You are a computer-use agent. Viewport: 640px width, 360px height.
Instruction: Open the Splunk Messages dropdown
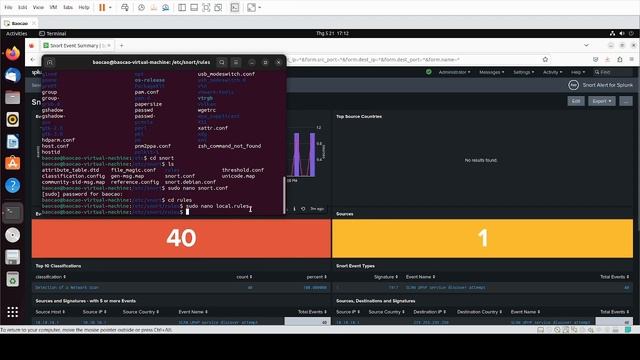coord(491,72)
